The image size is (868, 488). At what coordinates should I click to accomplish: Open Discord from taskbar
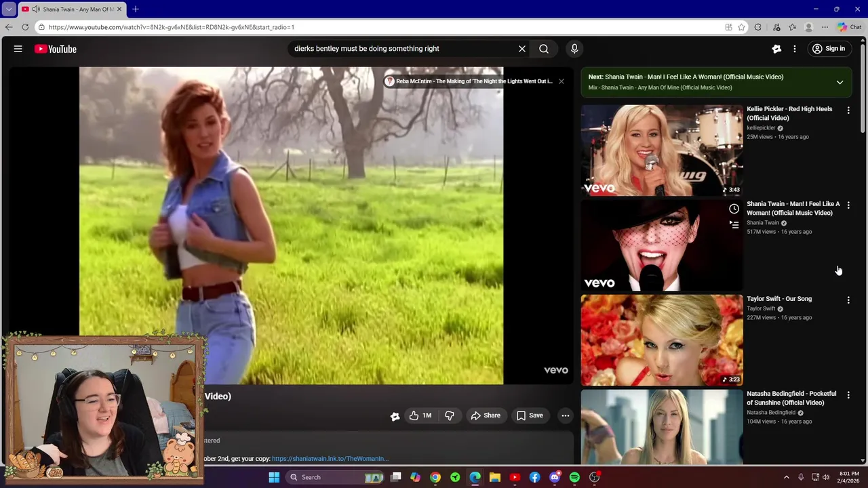[x=555, y=477]
